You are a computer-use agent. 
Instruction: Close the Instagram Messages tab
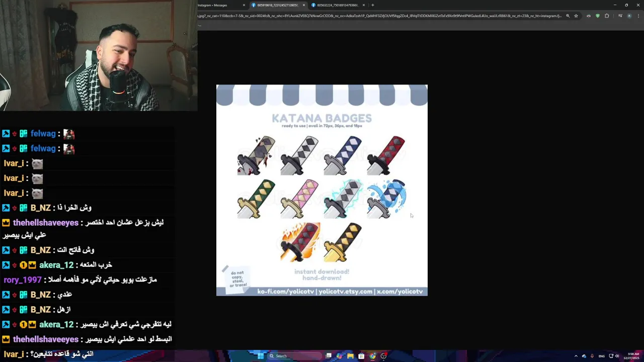244,5
